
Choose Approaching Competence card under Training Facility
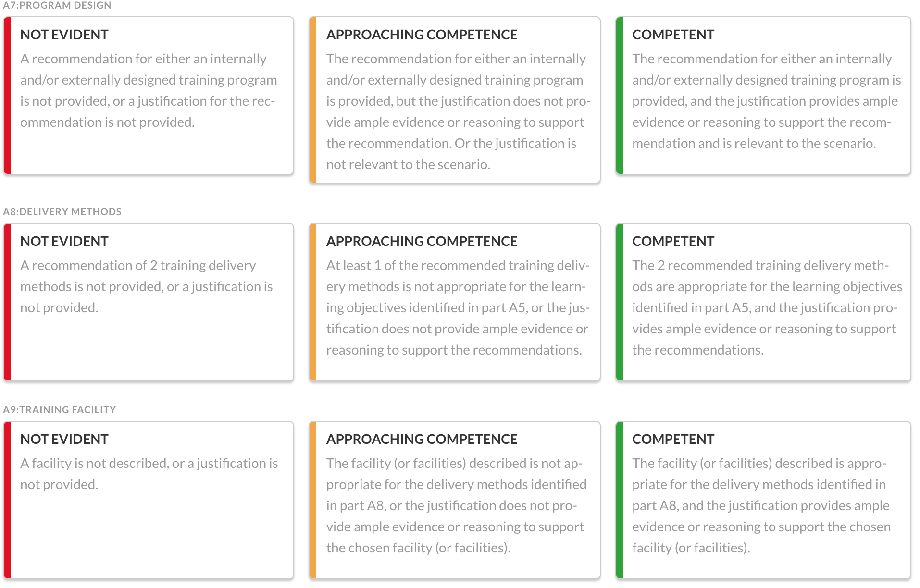(x=455, y=500)
